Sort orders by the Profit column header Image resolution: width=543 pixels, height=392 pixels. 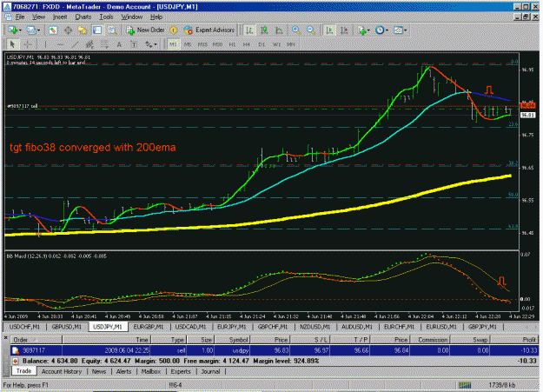515,340
